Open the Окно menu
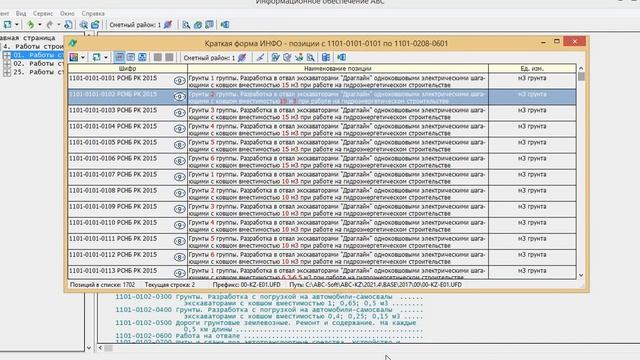 tap(67, 13)
